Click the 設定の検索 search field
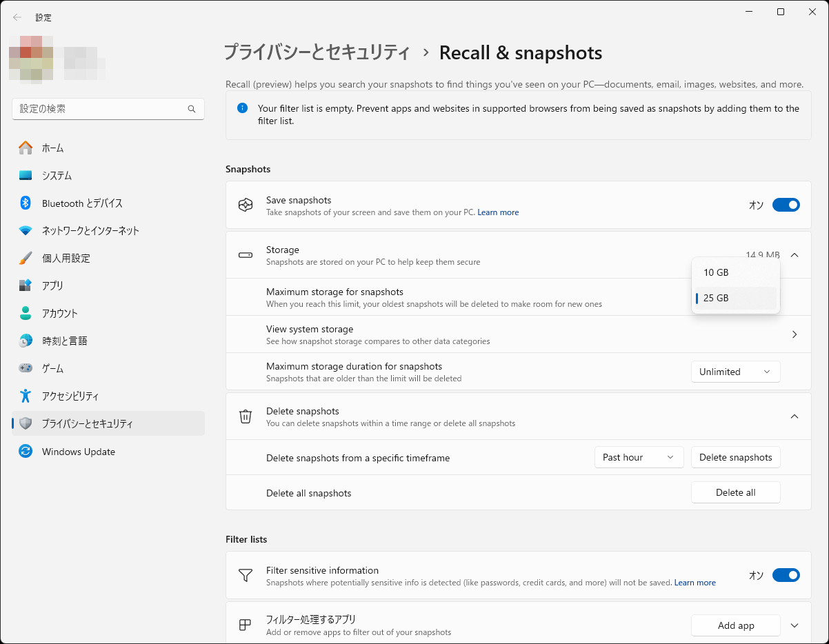Screen dimensions: 829x644 click(108, 108)
